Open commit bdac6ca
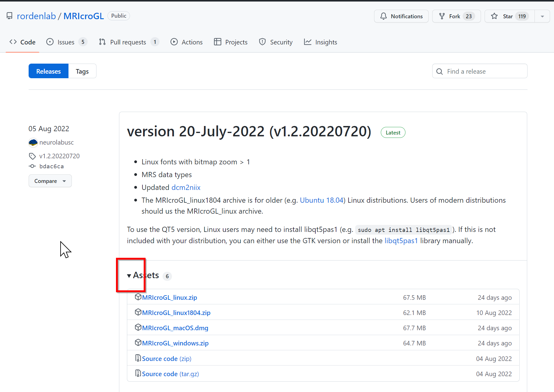This screenshot has width=554, height=392. pos(51,166)
